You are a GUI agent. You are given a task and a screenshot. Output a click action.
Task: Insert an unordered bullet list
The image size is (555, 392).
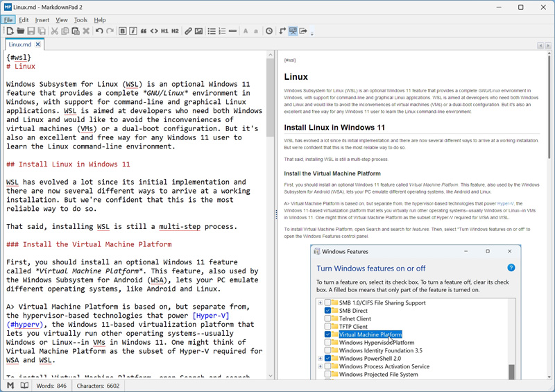point(212,31)
